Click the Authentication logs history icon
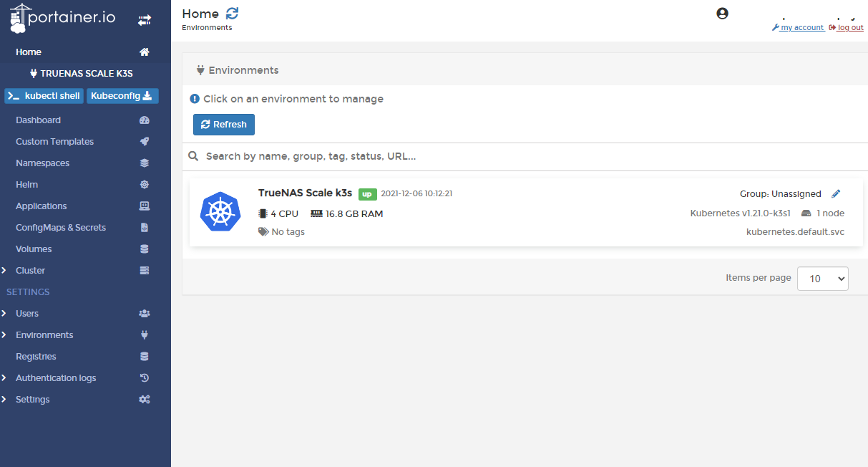This screenshot has width=868, height=467. (x=145, y=378)
